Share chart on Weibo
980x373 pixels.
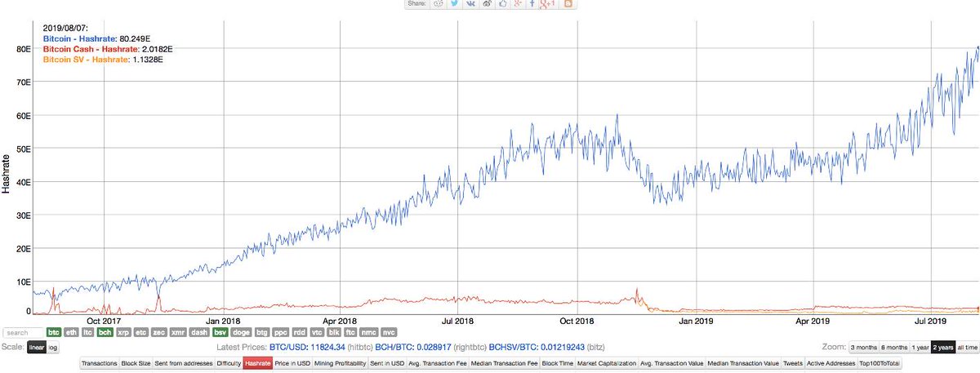click(x=487, y=3)
